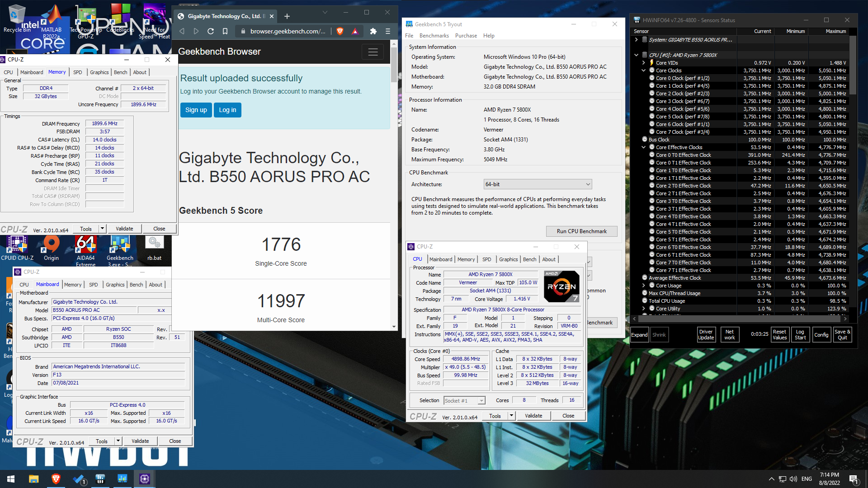Expand Core Utility sensor row
This screenshot has width=868, height=488.
pos(644,309)
